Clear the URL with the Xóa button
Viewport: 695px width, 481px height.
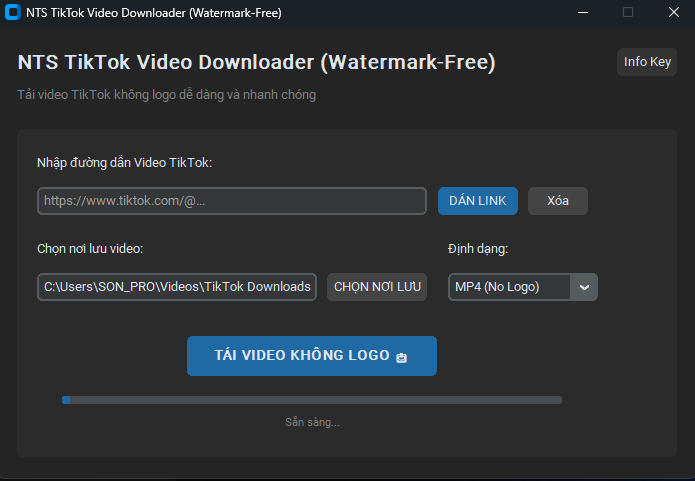(x=558, y=201)
